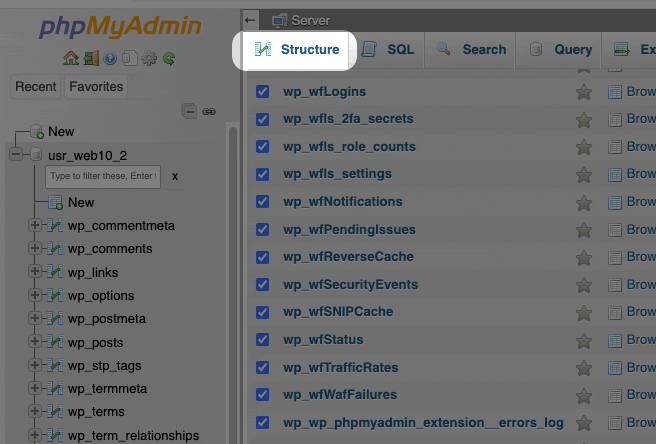Uncheck the wp_wfSecurityEvents checkbox
This screenshot has width=656, height=444.
[262, 285]
